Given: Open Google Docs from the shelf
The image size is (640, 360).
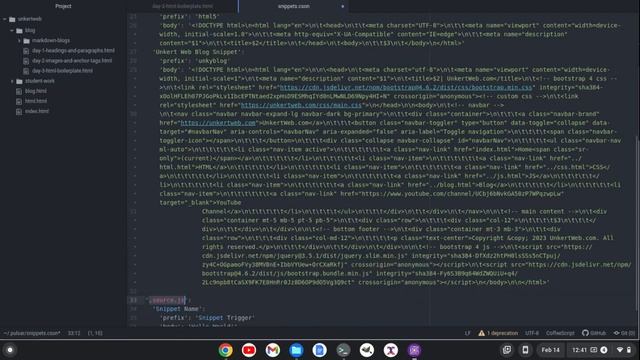Looking at the screenshot, I should click(x=320, y=350).
